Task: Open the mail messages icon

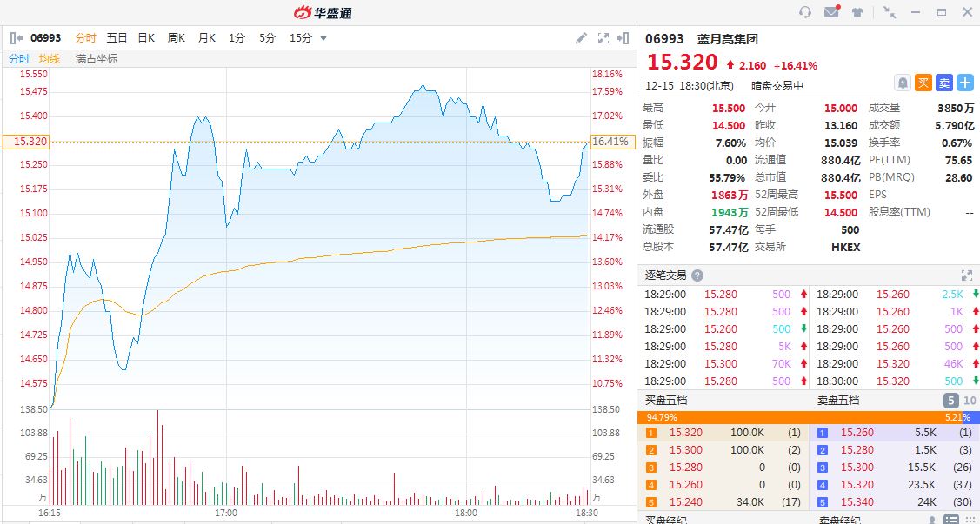Action: [x=831, y=12]
